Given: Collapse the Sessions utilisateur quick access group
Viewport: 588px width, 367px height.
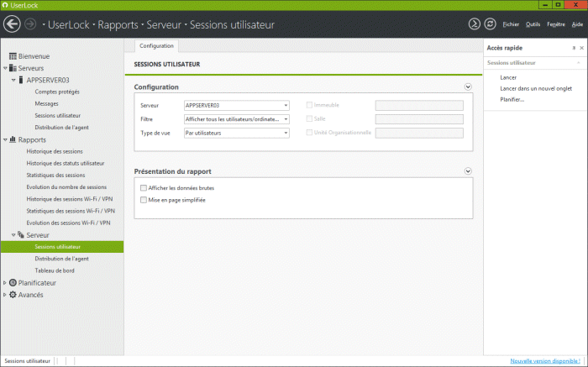Looking at the screenshot, I should (x=578, y=63).
